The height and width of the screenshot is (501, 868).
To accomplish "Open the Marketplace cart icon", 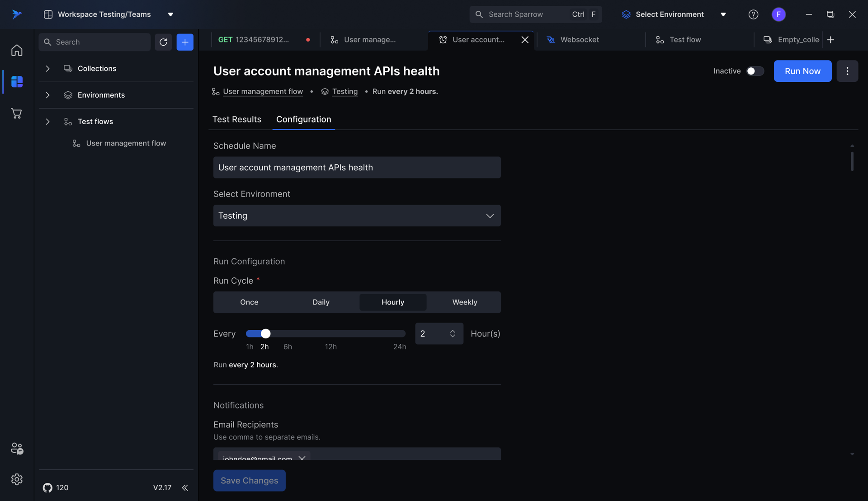I will tap(17, 113).
